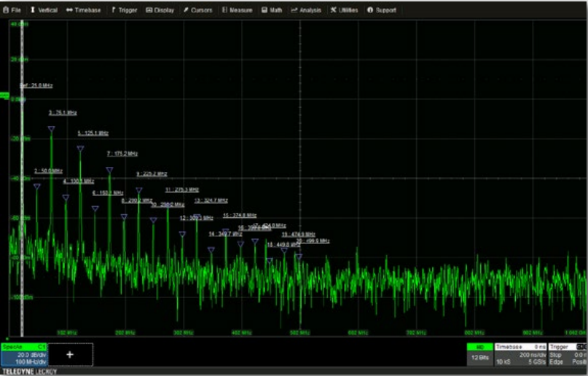Viewport: 588px width, 376px height.
Task: Click the 175.2 MHz peak marker triangle
Action: pos(109,170)
